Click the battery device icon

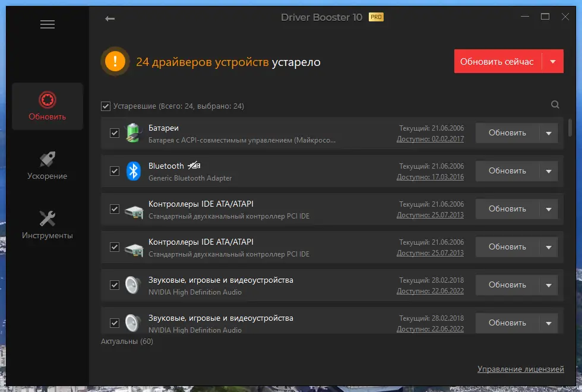pos(133,133)
